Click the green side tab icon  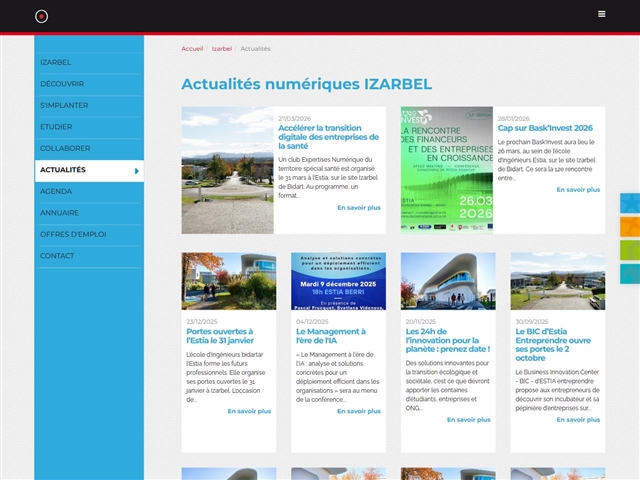coord(630,250)
